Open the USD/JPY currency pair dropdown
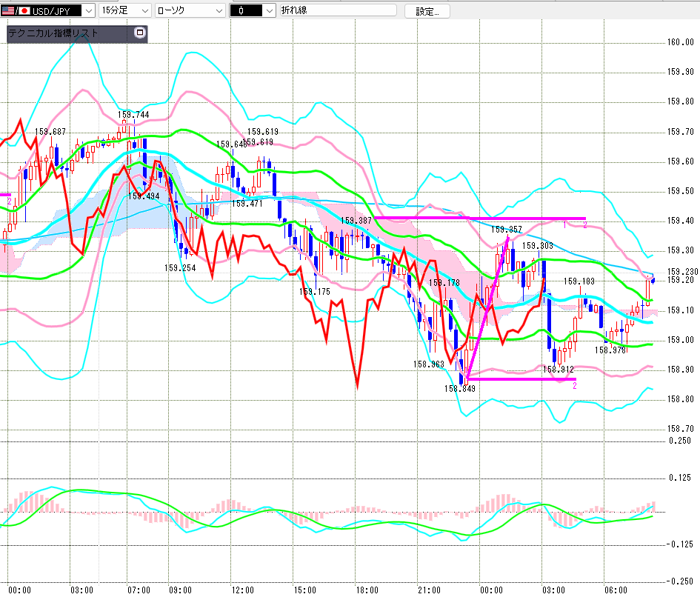This screenshot has height=597, width=700. click(x=88, y=11)
